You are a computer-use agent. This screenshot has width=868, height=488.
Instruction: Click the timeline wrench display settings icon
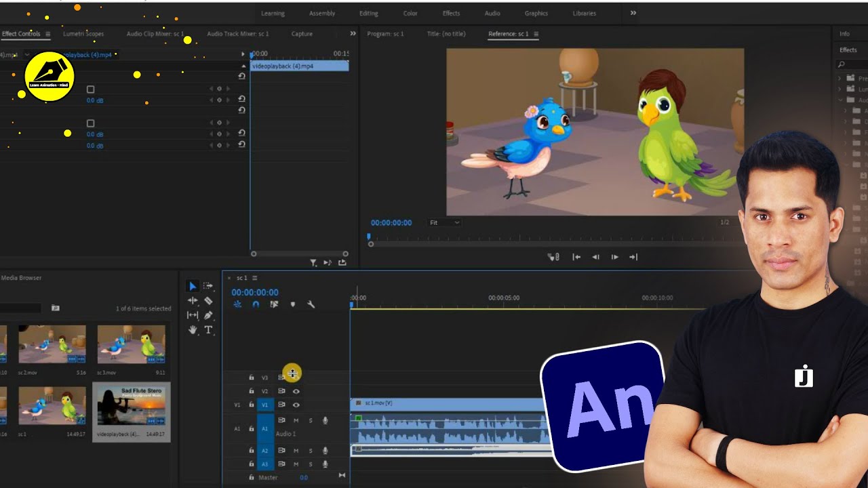point(311,304)
